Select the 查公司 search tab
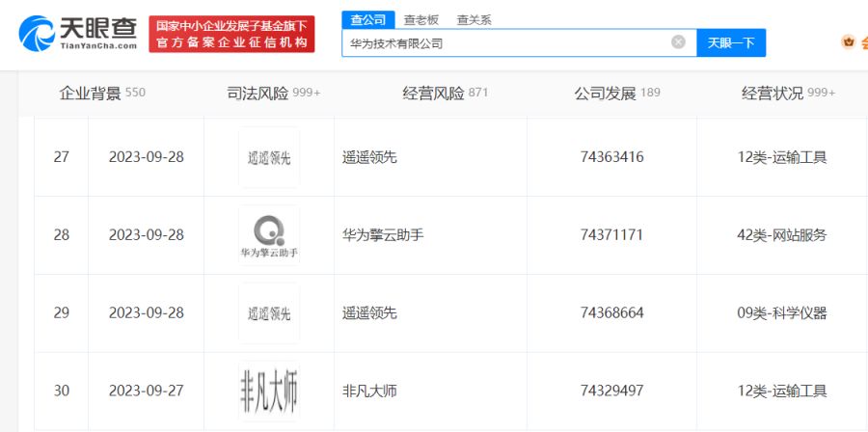Image resolution: width=868 pixels, height=432 pixels. (x=368, y=20)
